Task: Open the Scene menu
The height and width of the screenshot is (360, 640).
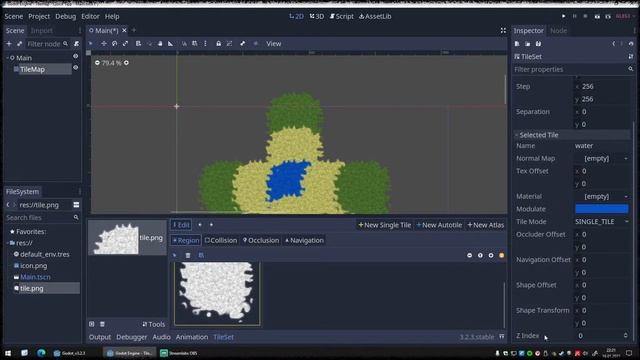Action: click(x=13, y=16)
